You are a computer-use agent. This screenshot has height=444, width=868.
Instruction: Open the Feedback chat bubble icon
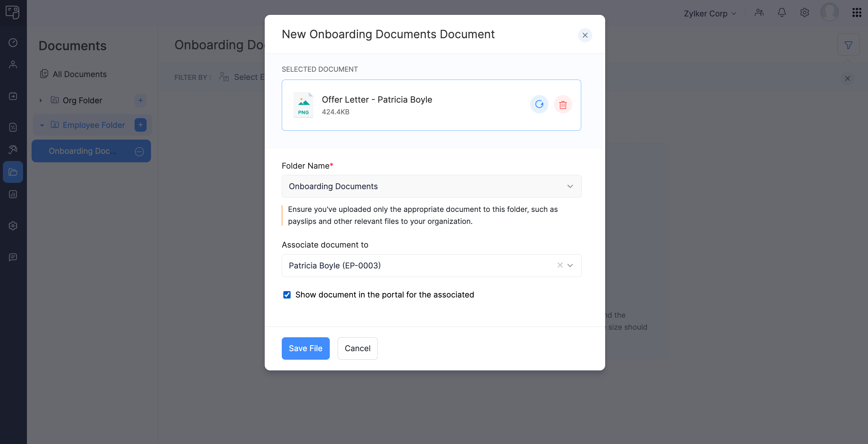pyautogui.click(x=13, y=257)
